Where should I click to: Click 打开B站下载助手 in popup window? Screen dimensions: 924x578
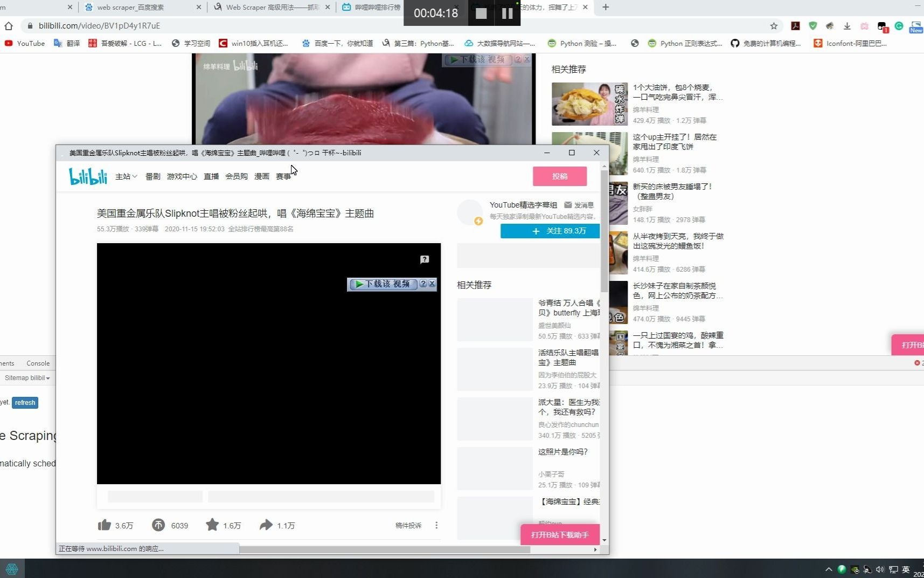tap(560, 534)
